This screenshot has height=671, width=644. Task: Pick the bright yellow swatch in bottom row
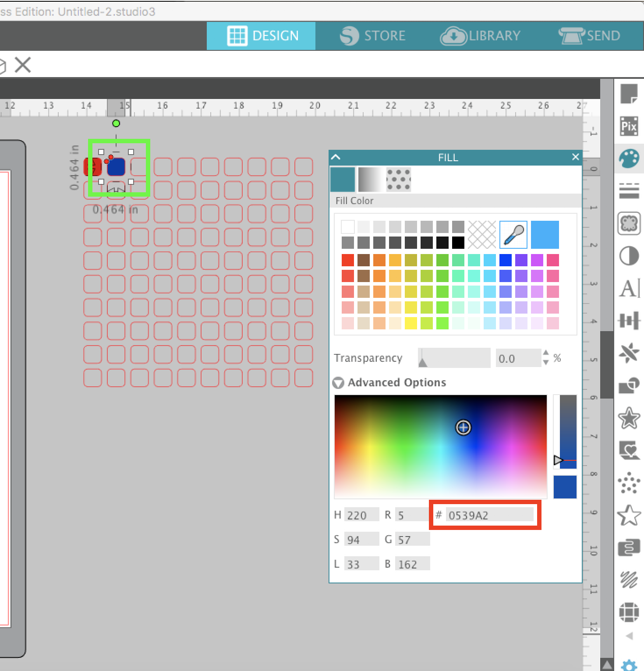pos(411,323)
